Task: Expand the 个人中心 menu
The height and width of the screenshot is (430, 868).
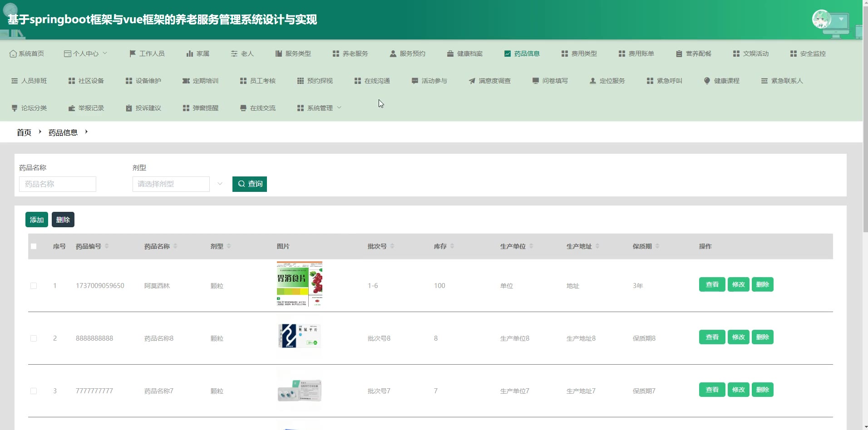Action: (86, 54)
